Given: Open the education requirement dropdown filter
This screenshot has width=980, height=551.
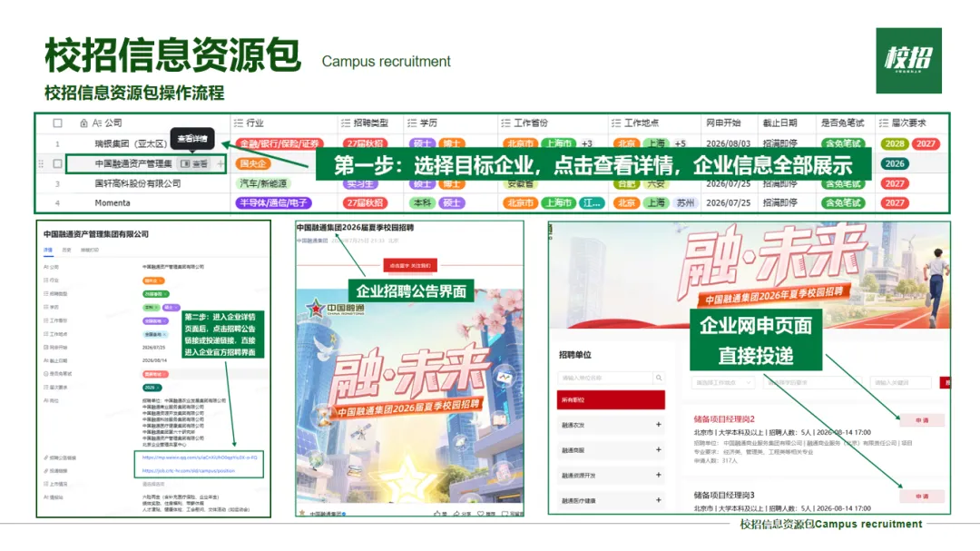Looking at the screenshot, I should (x=812, y=382).
